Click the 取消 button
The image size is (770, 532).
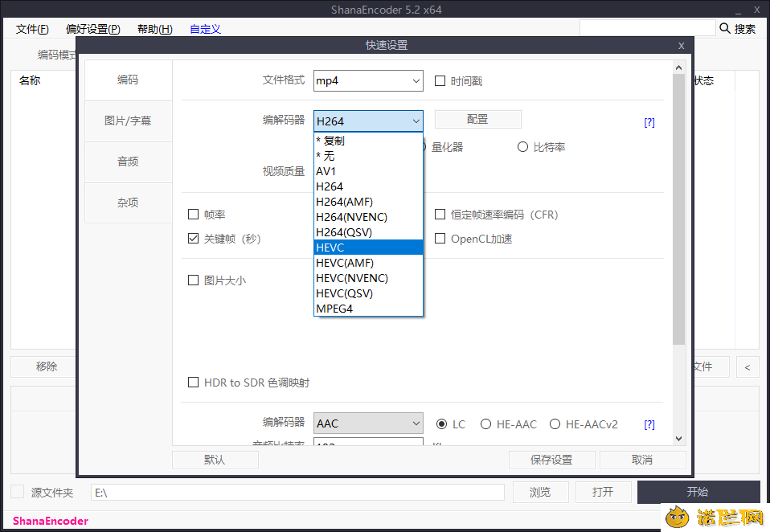[x=642, y=460]
